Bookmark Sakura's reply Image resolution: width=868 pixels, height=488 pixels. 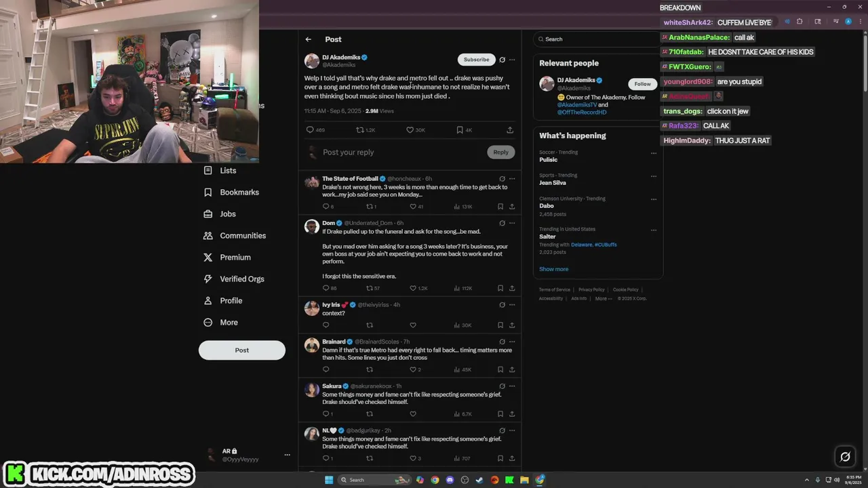500,413
